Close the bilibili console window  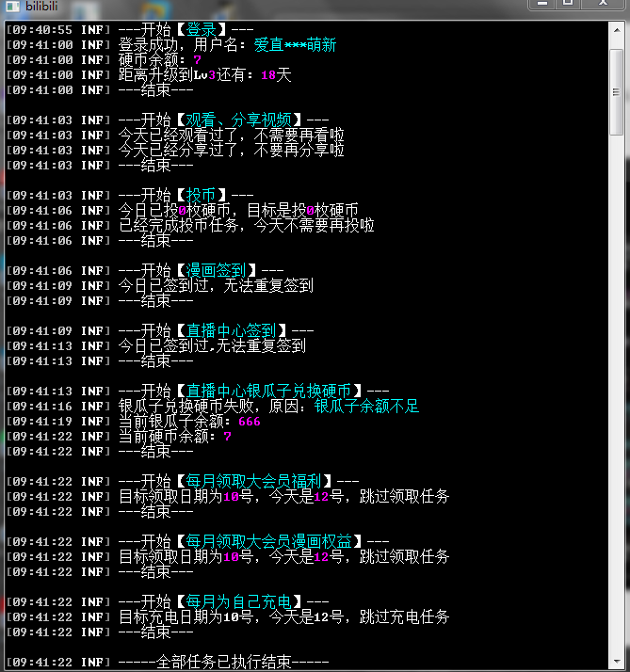(x=603, y=4)
